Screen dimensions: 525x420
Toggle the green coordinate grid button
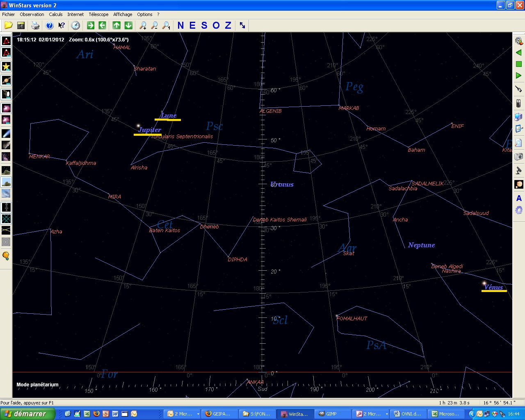[x=6, y=219]
